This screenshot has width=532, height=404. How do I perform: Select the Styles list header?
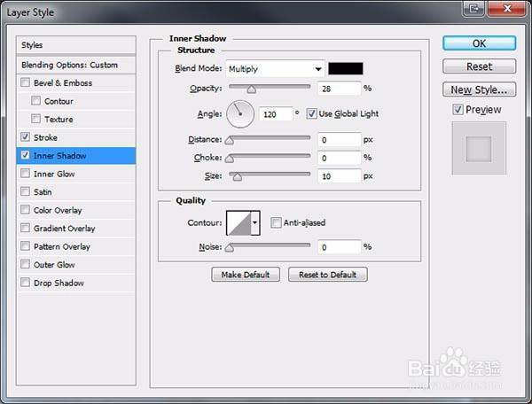(x=76, y=45)
